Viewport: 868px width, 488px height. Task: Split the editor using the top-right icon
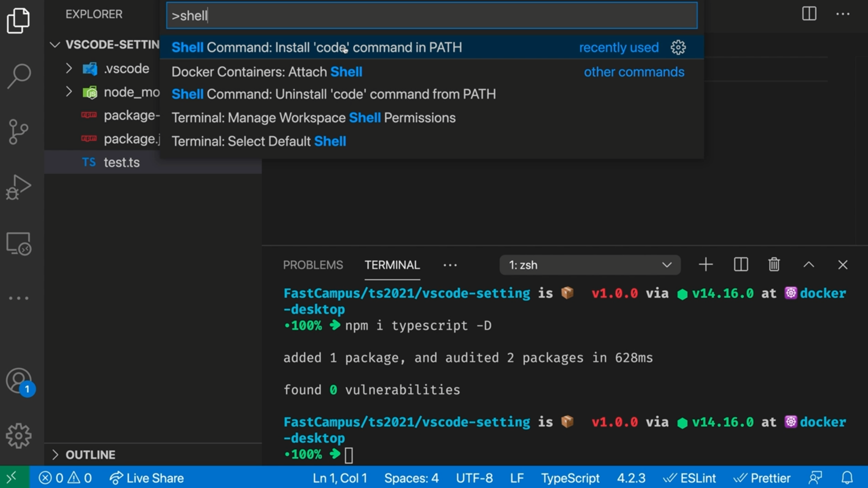point(808,14)
